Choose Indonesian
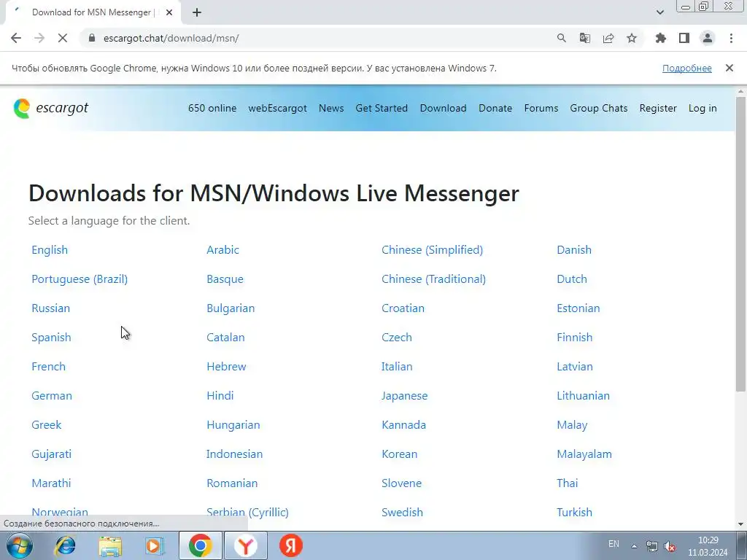Viewport: 747px width, 560px height. (x=234, y=454)
